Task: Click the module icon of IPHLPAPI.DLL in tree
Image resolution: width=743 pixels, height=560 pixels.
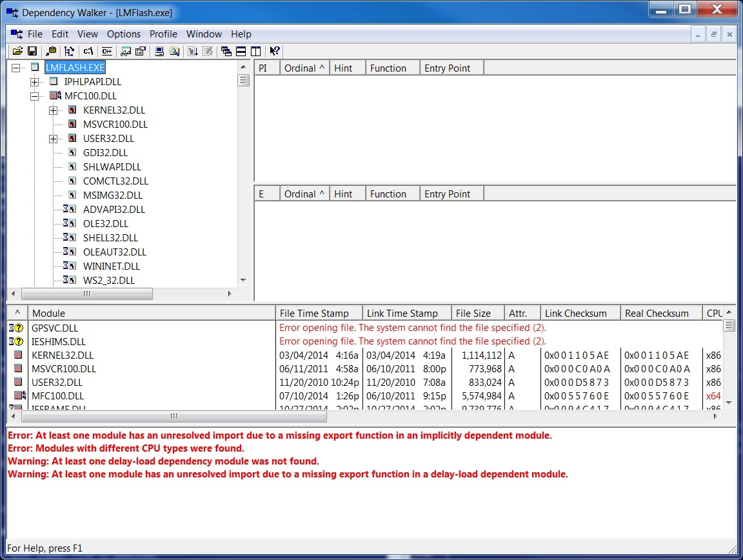Action: (x=54, y=81)
